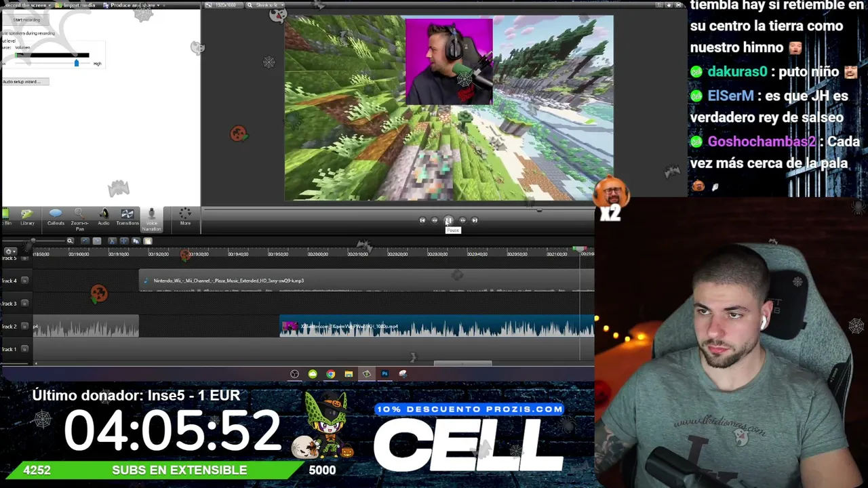Click the Paste icon in timeline toolbar

pos(148,241)
